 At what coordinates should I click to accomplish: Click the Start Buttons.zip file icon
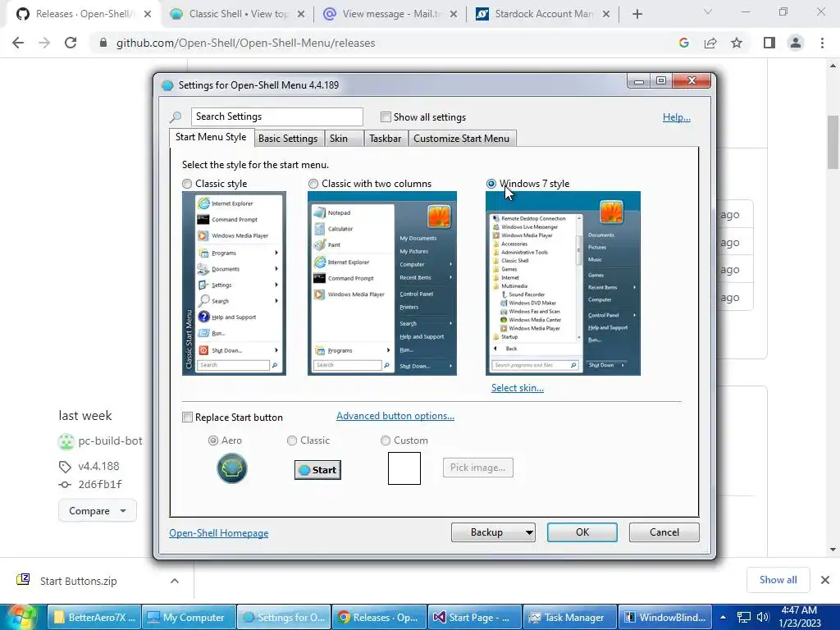point(23,580)
